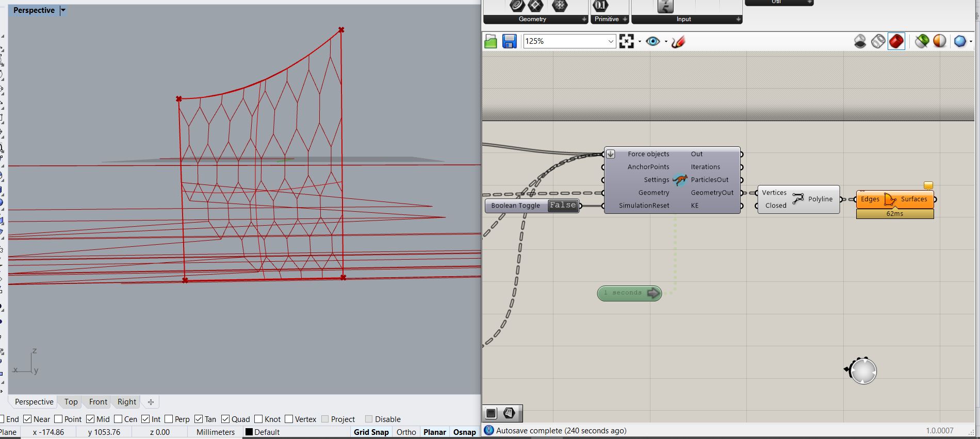This screenshot has width=980, height=439.
Task: Click the 1 seconds timer component
Action: pyautogui.click(x=629, y=293)
